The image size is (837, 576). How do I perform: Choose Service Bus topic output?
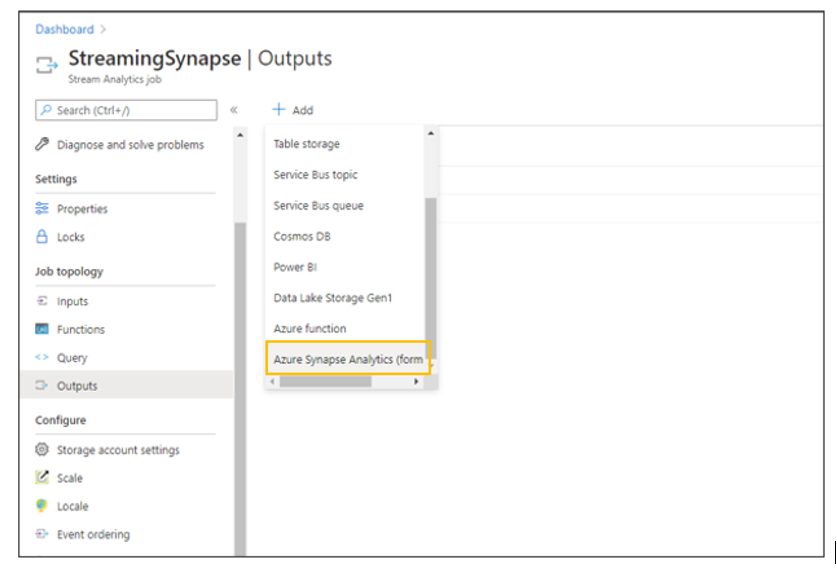coord(315,175)
